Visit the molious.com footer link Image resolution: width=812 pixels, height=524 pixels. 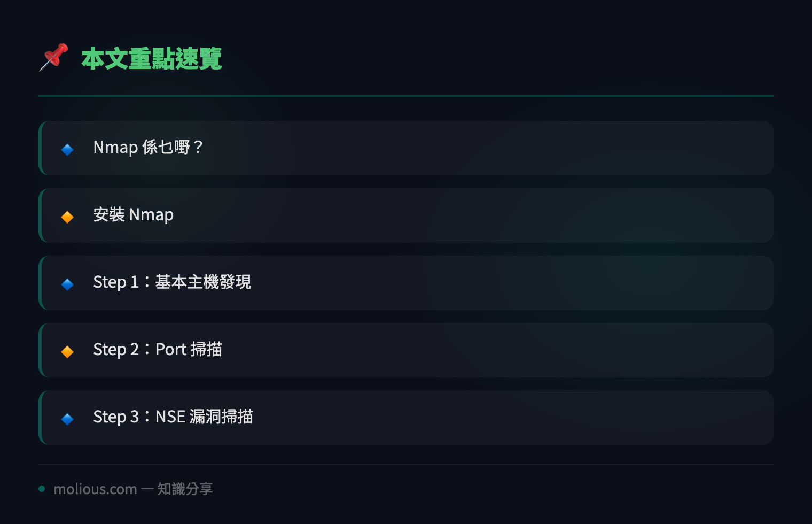pyautogui.click(x=95, y=489)
